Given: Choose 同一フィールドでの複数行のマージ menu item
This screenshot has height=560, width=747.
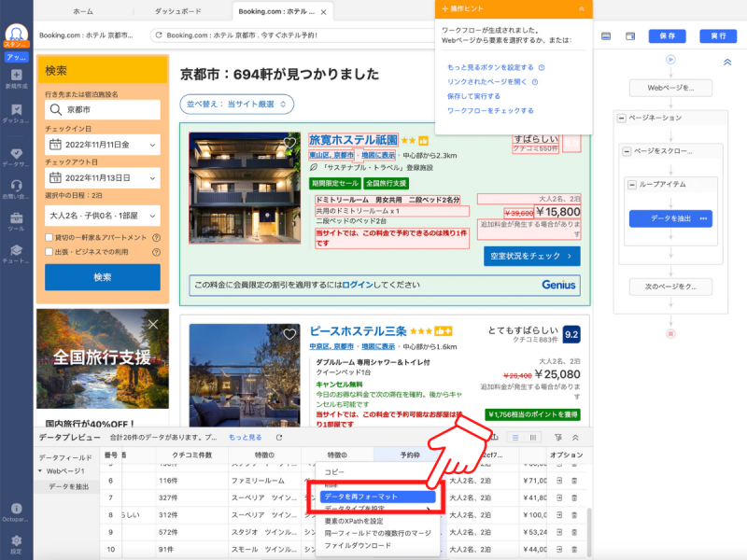Looking at the screenshot, I should coord(377,533).
